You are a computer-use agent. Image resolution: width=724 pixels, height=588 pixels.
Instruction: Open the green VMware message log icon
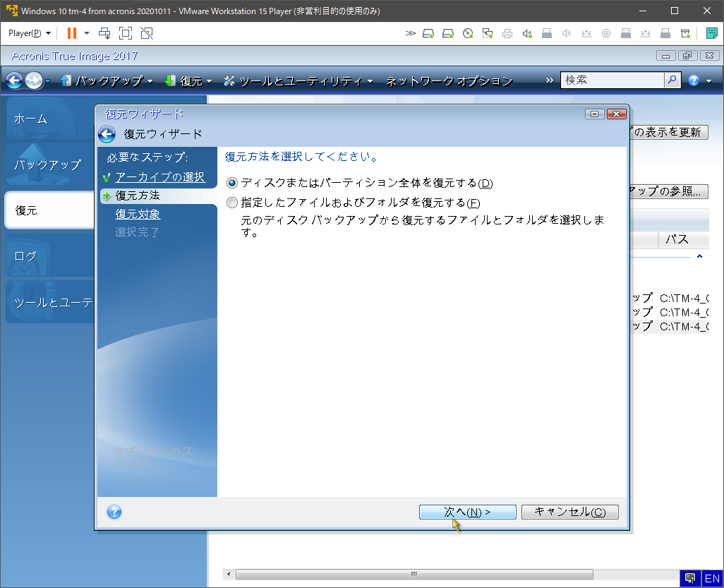[711, 33]
